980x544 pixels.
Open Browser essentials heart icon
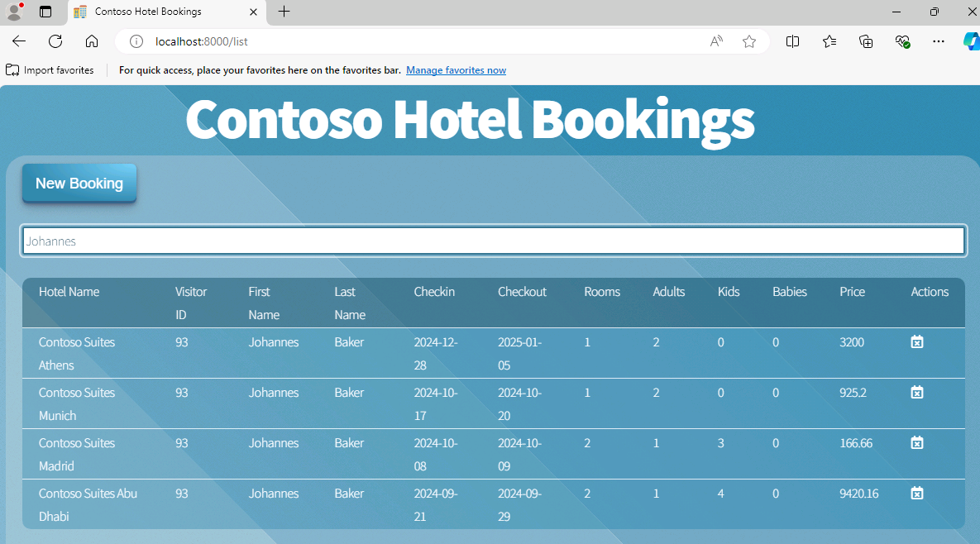(902, 41)
